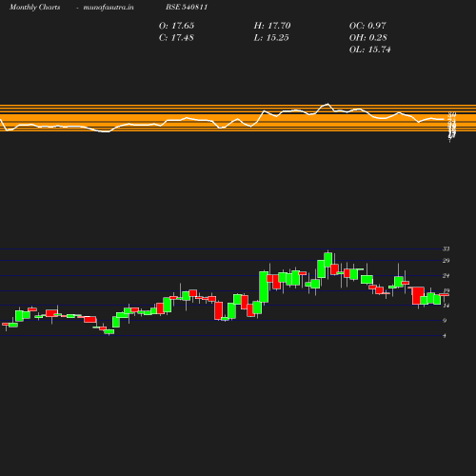
Task: Click the price axis label 4
Action: click(x=445, y=335)
